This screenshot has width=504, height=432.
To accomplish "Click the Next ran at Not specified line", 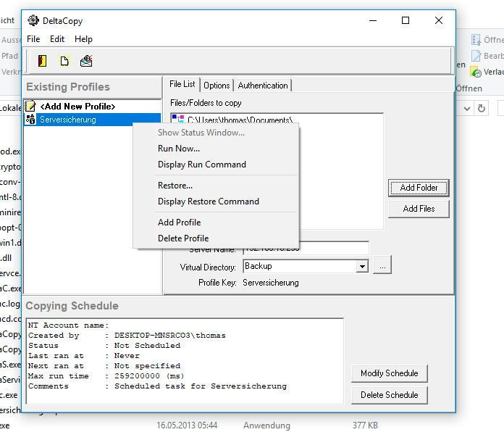I will point(104,366).
